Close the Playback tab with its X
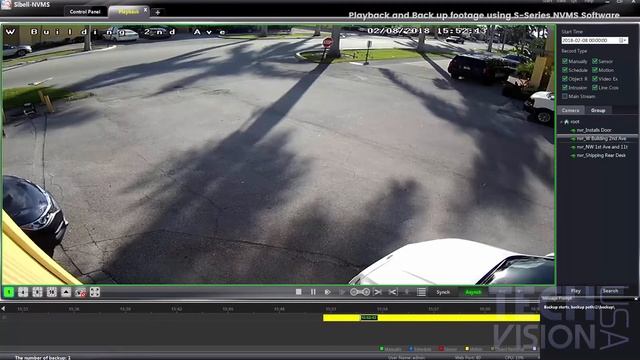640x360 pixels. [145, 10]
